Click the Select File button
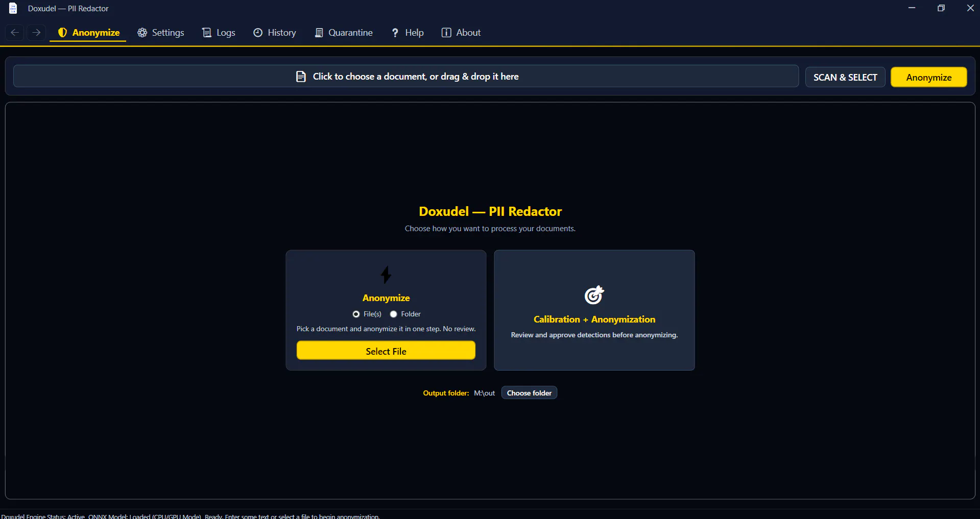 pos(386,351)
